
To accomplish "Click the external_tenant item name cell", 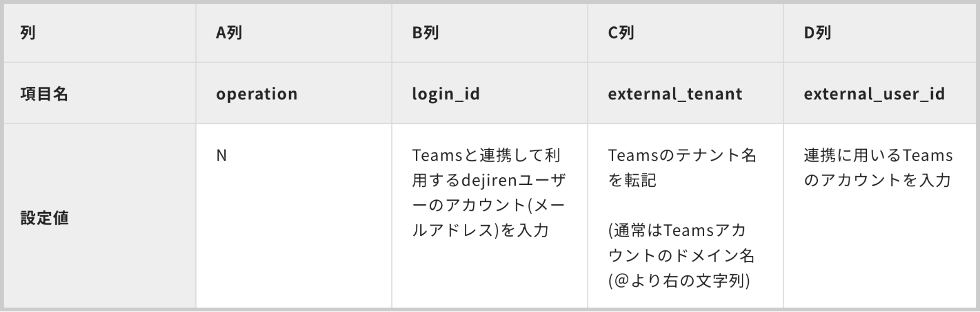I will click(675, 94).
